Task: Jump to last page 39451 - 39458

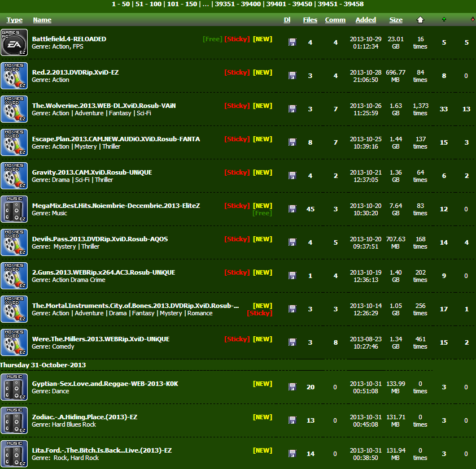Action: click(x=340, y=5)
